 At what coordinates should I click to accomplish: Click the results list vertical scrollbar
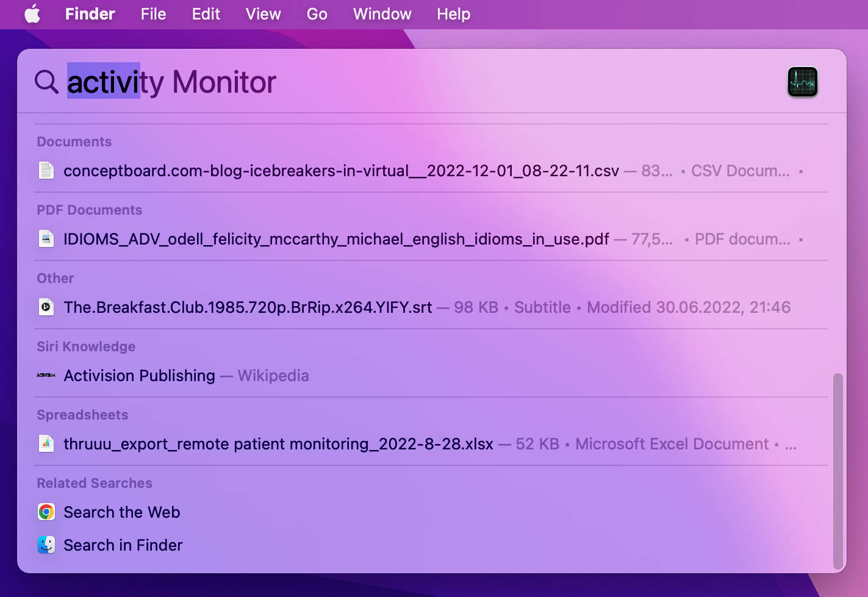(838, 471)
